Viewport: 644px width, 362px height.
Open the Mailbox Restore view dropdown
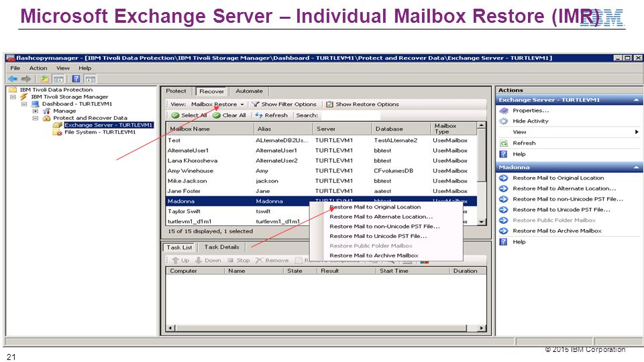point(242,105)
